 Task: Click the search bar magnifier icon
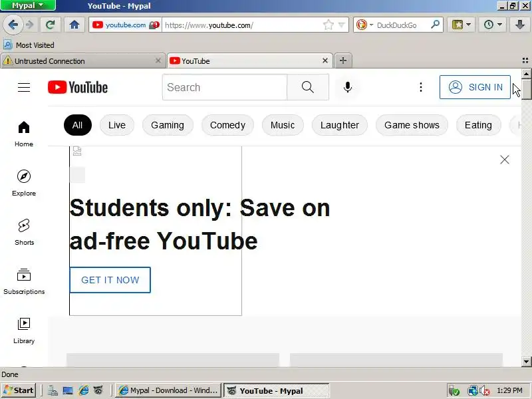click(435, 25)
